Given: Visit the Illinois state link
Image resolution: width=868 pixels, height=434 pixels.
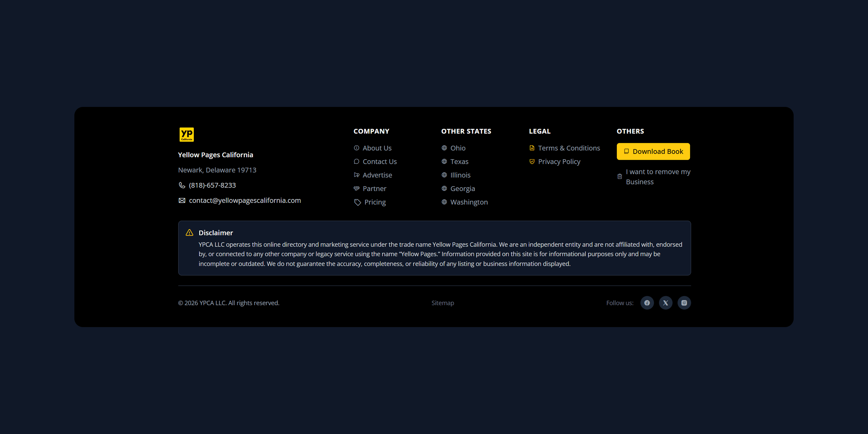Looking at the screenshot, I should tap(460, 175).
